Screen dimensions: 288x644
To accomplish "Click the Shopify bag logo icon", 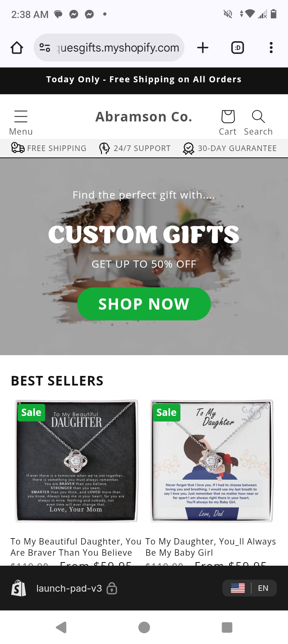I will [x=19, y=588].
